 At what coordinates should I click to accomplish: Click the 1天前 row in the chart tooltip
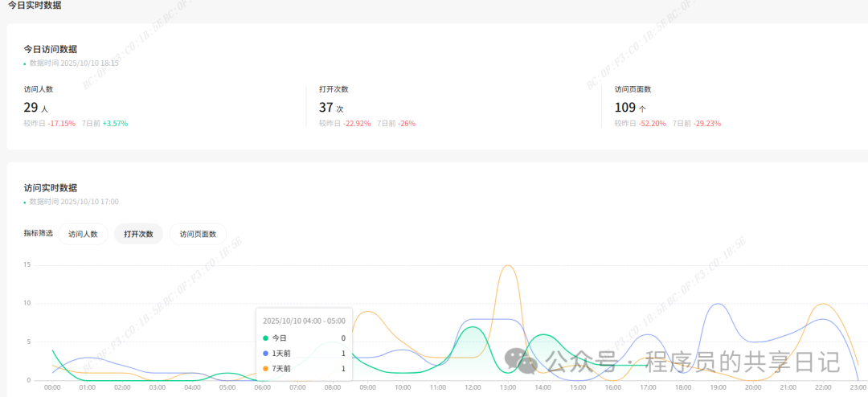pyautogui.click(x=304, y=354)
